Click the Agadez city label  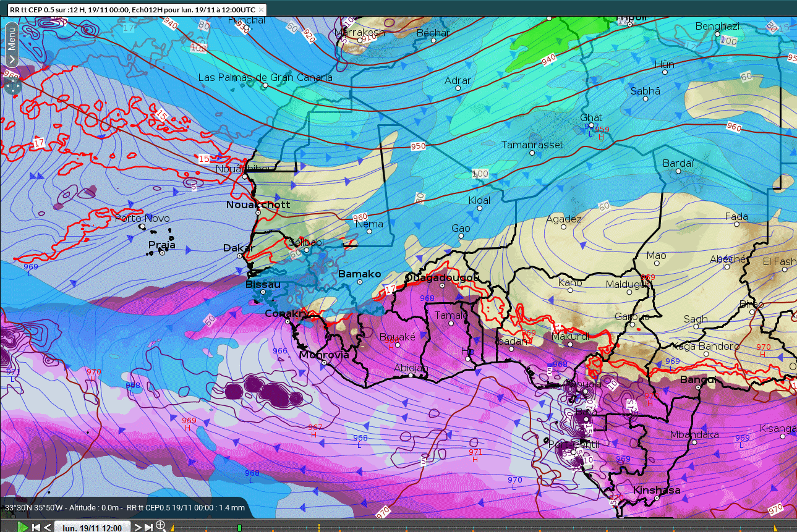[564, 219]
